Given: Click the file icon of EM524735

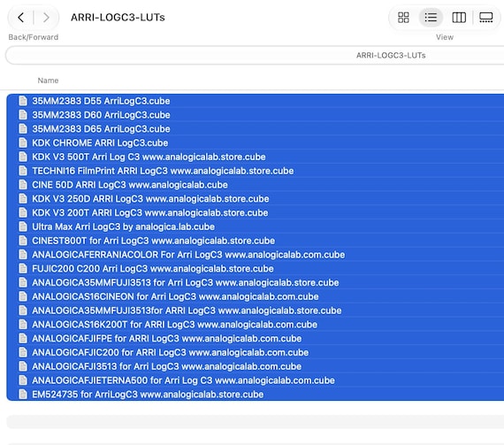Looking at the screenshot, I should [23, 395].
